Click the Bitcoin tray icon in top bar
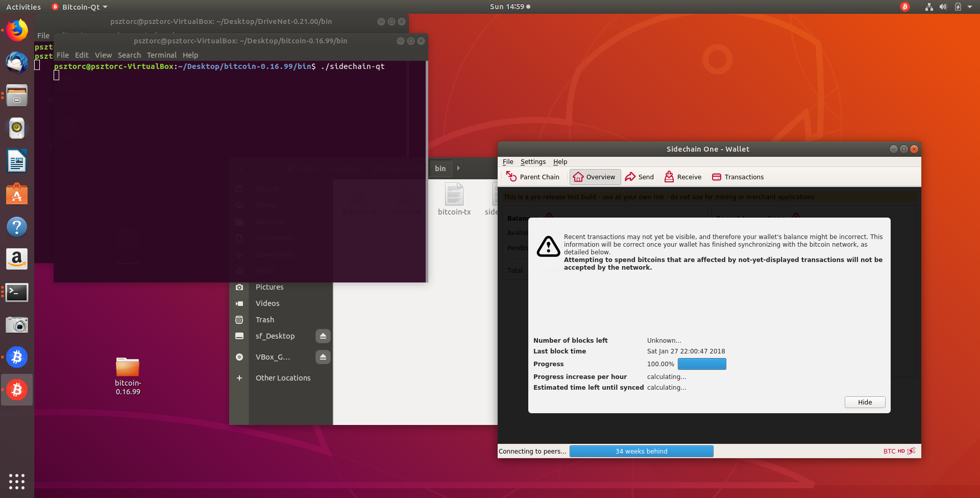Viewport: 980px width, 498px height. point(905,7)
